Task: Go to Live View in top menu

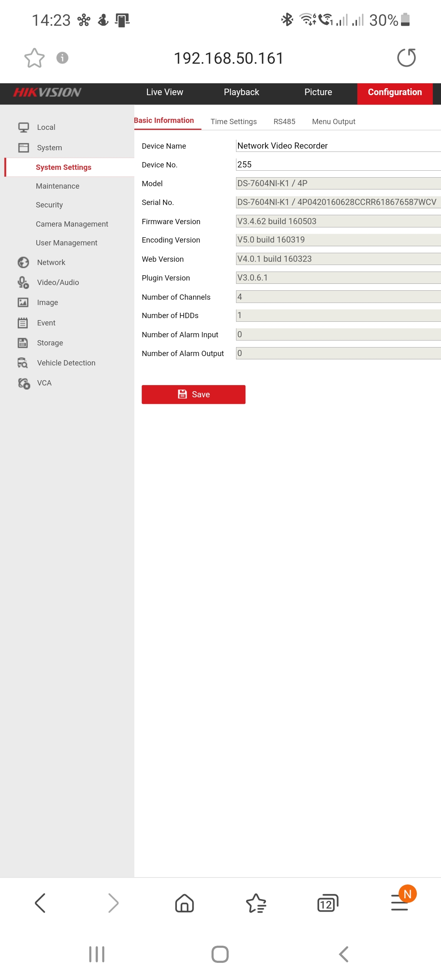Action: 165,92
